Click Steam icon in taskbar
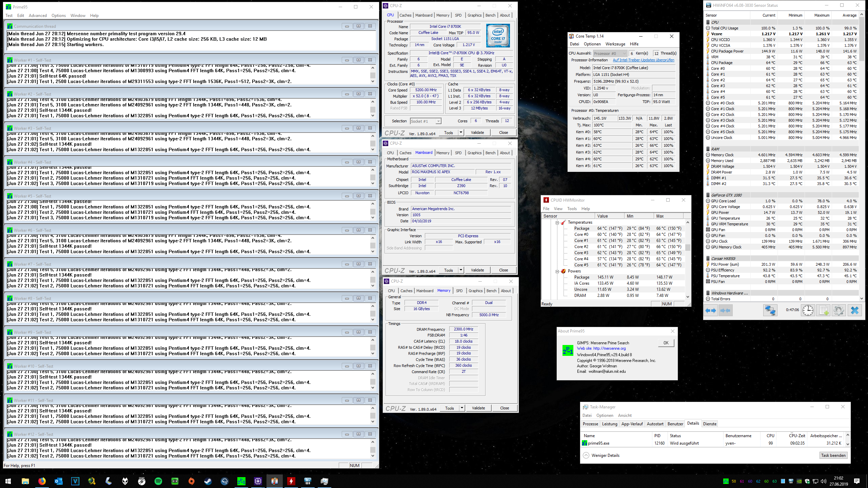Screen dimensions: 868x488 pos(208,481)
